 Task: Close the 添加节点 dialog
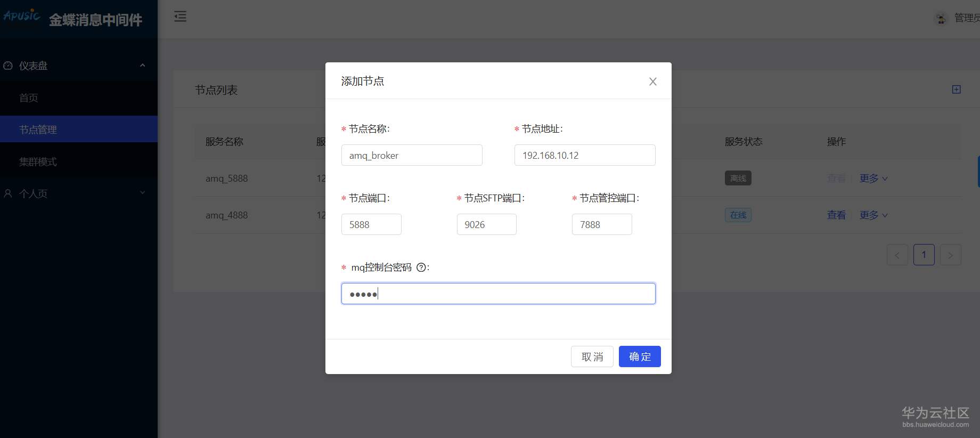tap(653, 82)
